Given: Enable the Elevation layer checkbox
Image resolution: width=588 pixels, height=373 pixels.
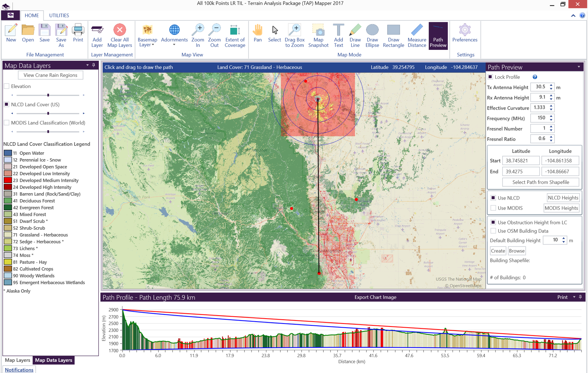Looking at the screenshot, I should click(x=7, y=86).
